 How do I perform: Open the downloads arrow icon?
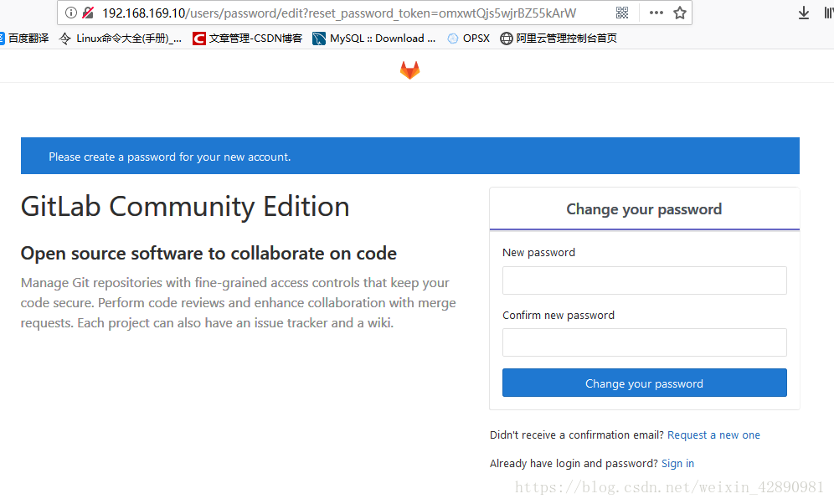click(x=804, y=13)
